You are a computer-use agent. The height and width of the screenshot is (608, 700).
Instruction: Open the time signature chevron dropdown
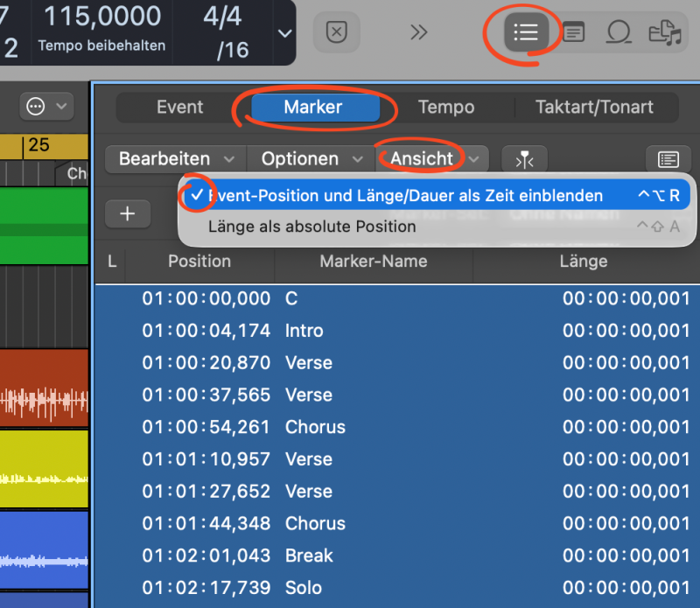[x=284, y=33]
